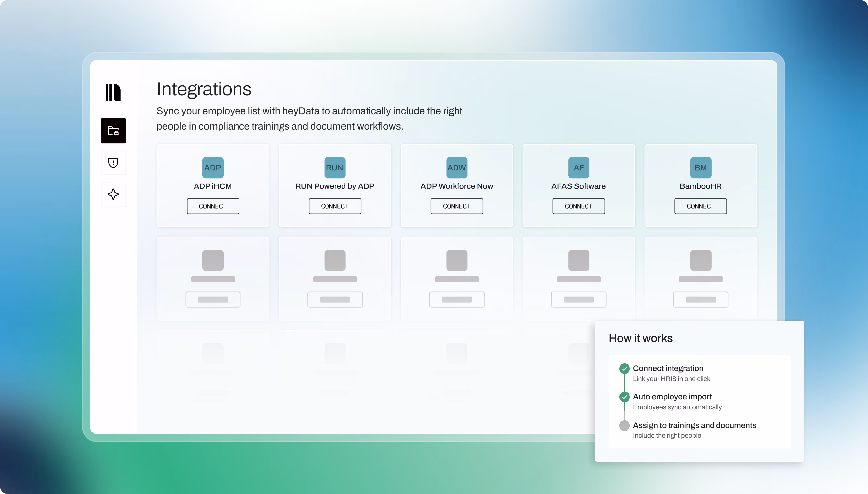The image size is (868, 494).
Task: Click the BM BambooHR logo tile
Action: pos(701,168)
